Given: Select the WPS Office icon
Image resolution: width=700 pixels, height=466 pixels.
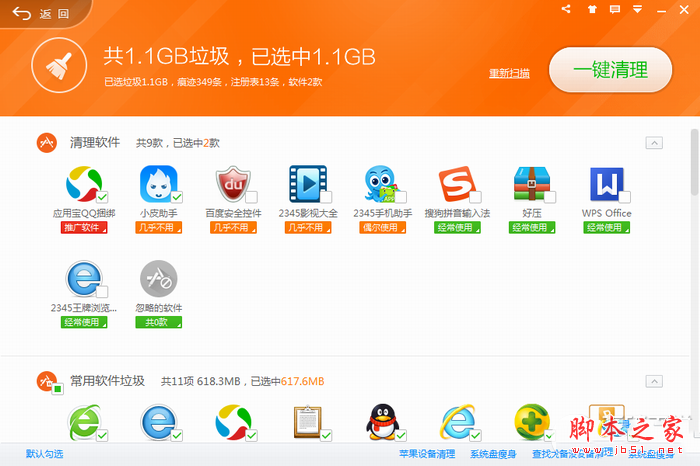Looking at the screenshot, I should (606, 184).
